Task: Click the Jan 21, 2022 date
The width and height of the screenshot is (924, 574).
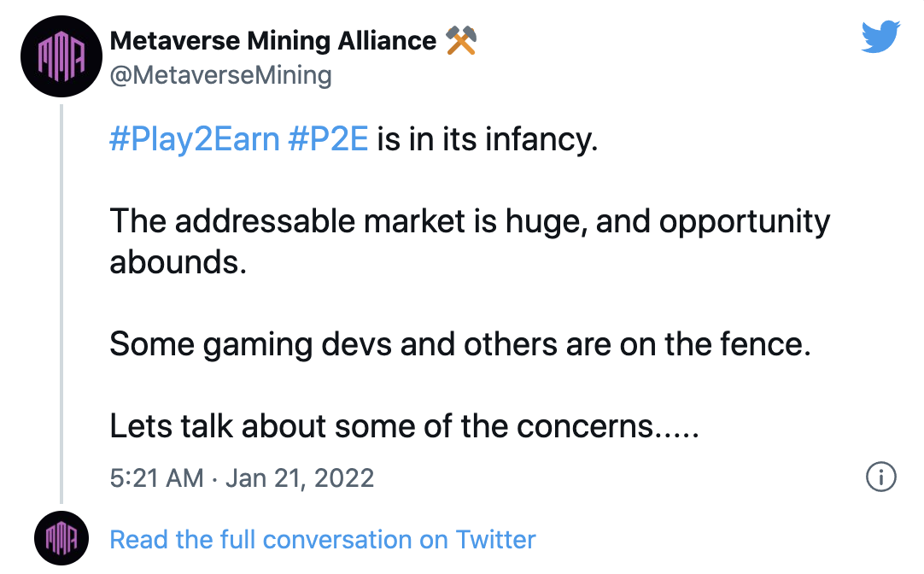Action: pyautogui.click(x=300, y=477)
